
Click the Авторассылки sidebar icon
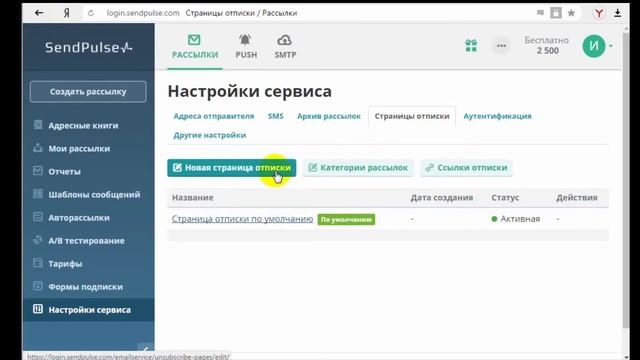[x=38, y=217]
